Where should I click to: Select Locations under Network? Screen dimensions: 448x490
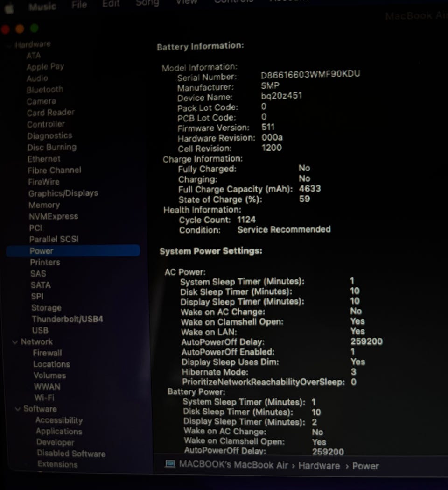tap(51, 364)
